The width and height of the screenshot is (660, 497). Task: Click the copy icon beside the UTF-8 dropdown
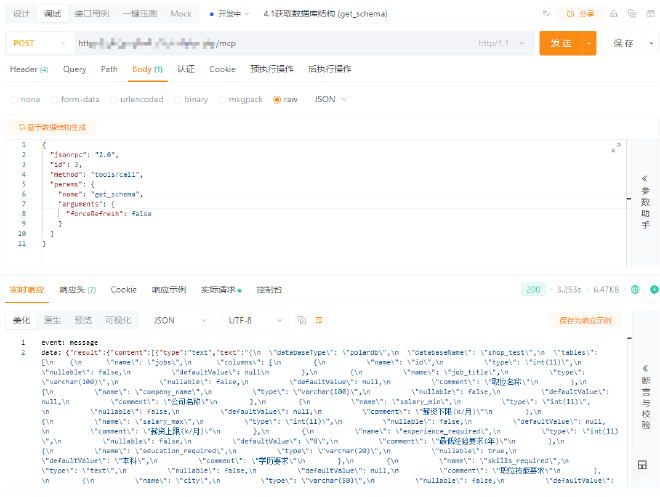point(301,320)
